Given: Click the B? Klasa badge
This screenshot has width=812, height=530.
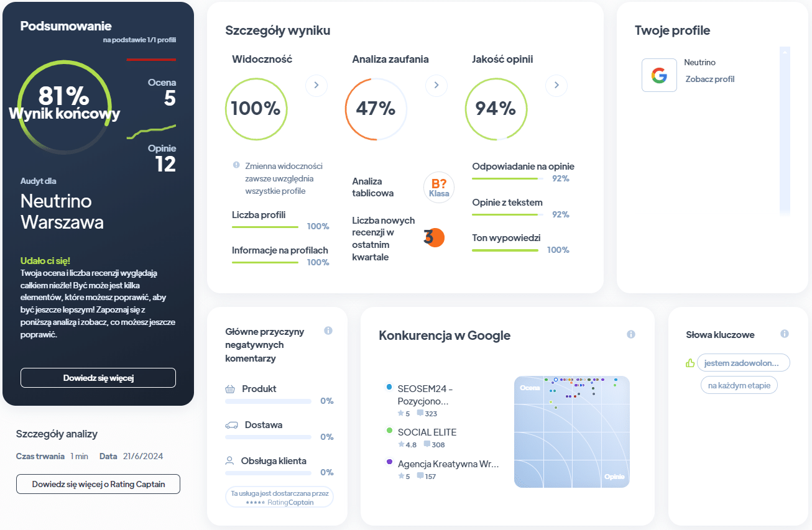Looking at the screenshot, I should [x=439, y=188].
